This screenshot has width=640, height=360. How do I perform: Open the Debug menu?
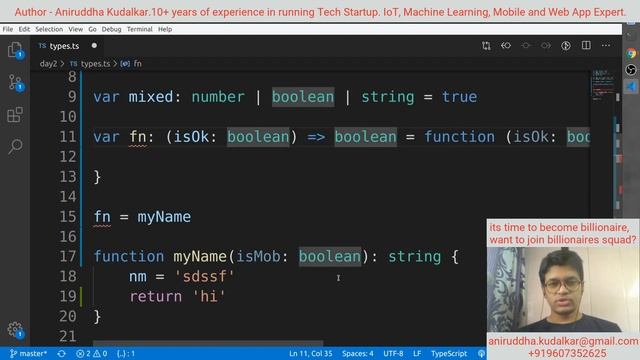tap(111, 29)
